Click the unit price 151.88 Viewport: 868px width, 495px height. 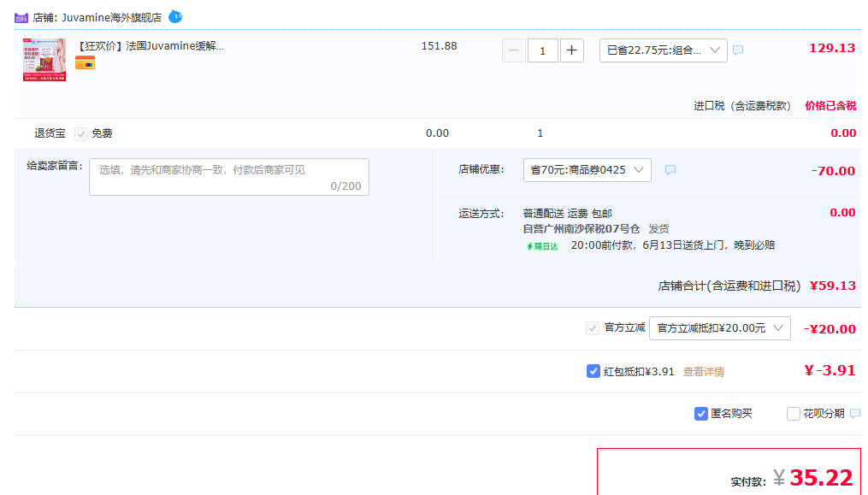tap(439, 46)
